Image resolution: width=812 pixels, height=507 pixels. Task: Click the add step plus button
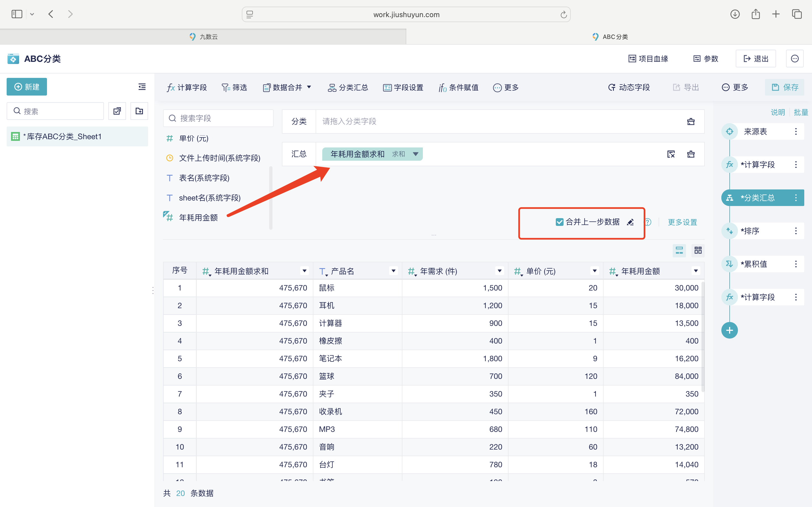[729, 330]
